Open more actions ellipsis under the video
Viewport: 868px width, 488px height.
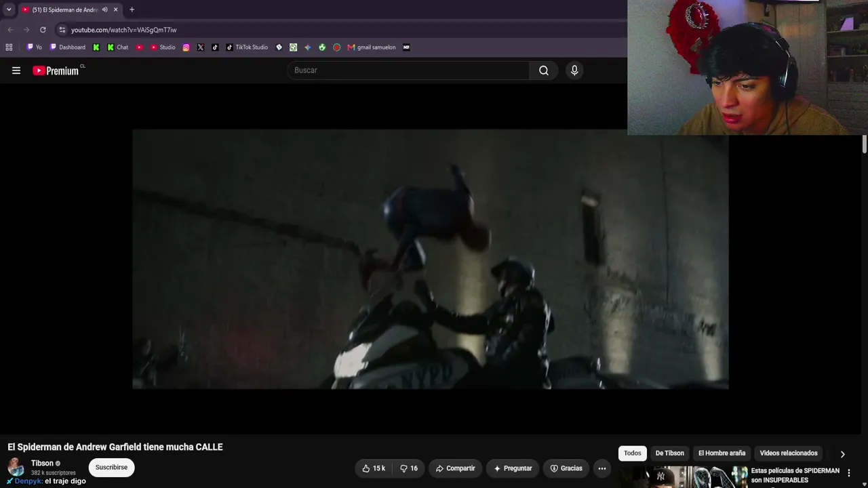pos(601,468)
